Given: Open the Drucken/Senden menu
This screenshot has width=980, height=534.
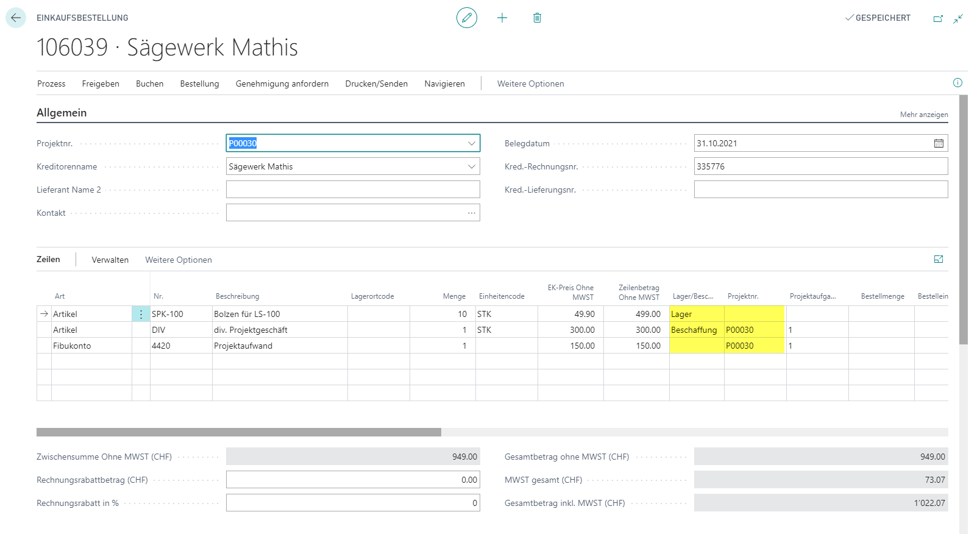Looking at the screenshot, I should (x=377, y=84).
